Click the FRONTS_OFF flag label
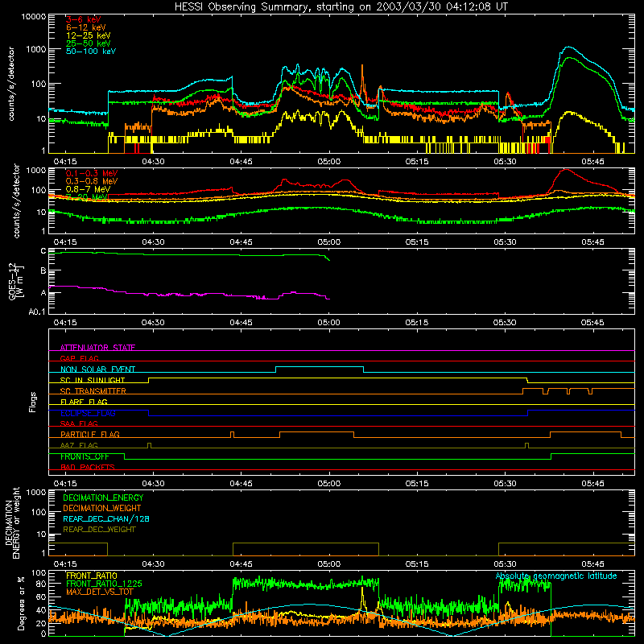The height and width of the screenshot is (644, 644). coord(85,456)
